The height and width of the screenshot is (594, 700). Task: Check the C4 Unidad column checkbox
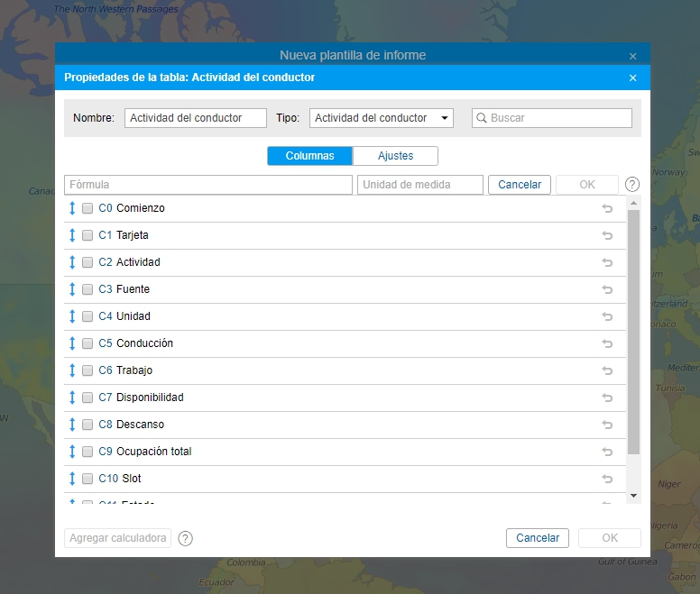[87, 316]
